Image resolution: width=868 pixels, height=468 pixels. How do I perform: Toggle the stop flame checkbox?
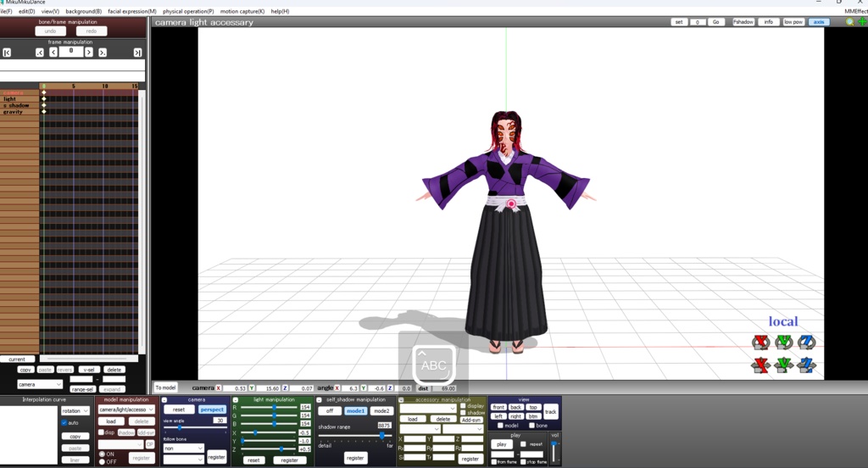tap(523, 462)
